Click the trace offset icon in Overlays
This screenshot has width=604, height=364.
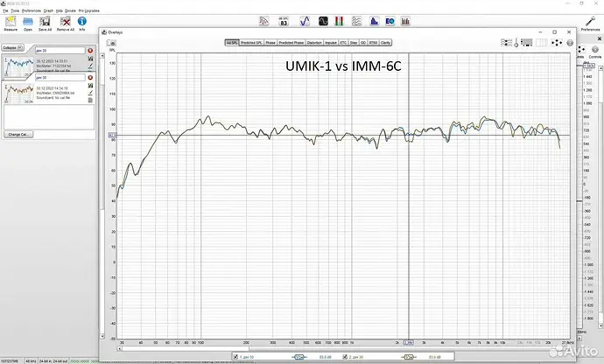pyautogui.click(x=516, y=43)
